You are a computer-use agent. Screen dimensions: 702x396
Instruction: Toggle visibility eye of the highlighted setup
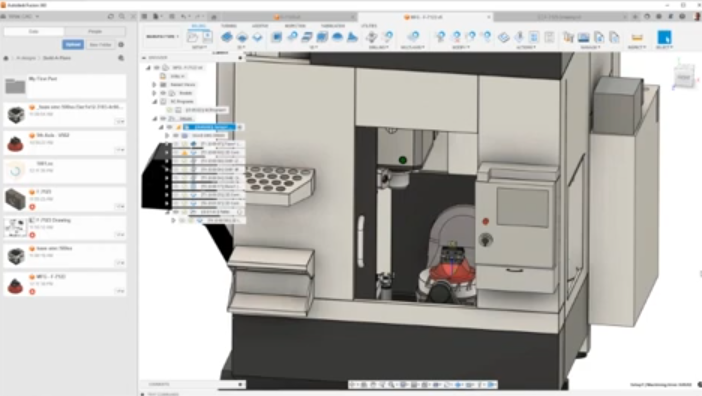pyautogui.click(x=170, y=127)
